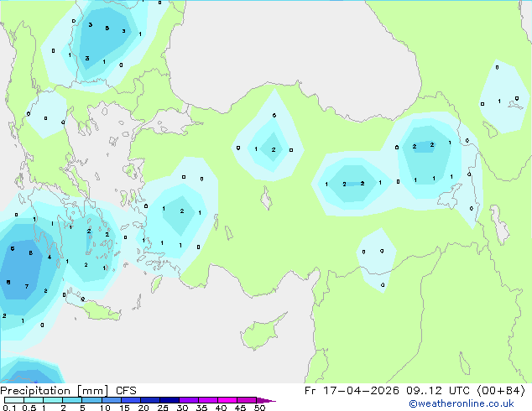
Task: Pick the 20–25 mm legend color swatch
Action: [150, 400]
